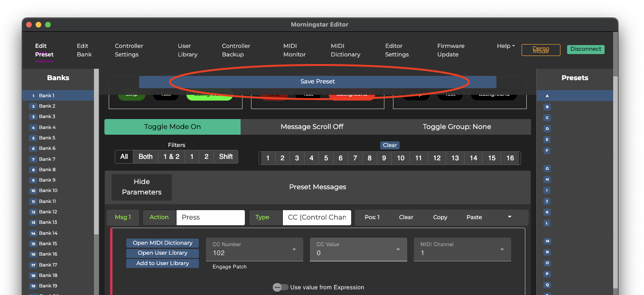Screen dimensions: 644x295
Task: Select filter 2 button
Action: (206, 157)
